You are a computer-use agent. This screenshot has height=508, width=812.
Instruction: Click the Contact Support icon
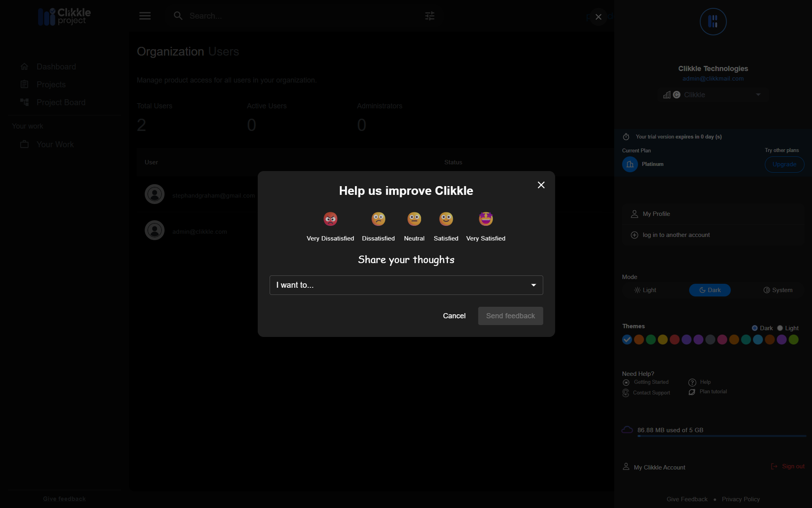(626, 393)
